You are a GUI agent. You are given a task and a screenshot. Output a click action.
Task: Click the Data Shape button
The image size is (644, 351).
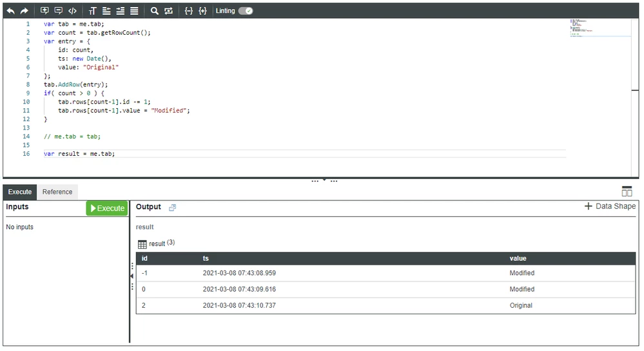(x=610, y=206)
